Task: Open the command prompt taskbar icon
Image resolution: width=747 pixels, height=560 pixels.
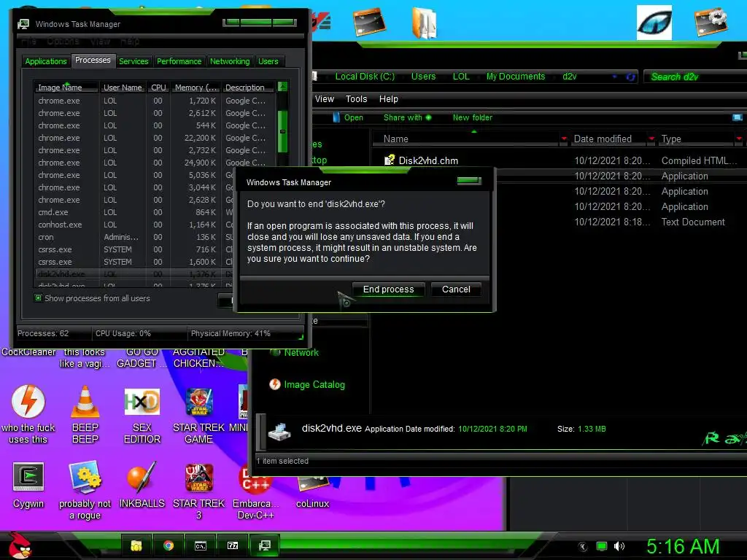Action: point(201,545)
